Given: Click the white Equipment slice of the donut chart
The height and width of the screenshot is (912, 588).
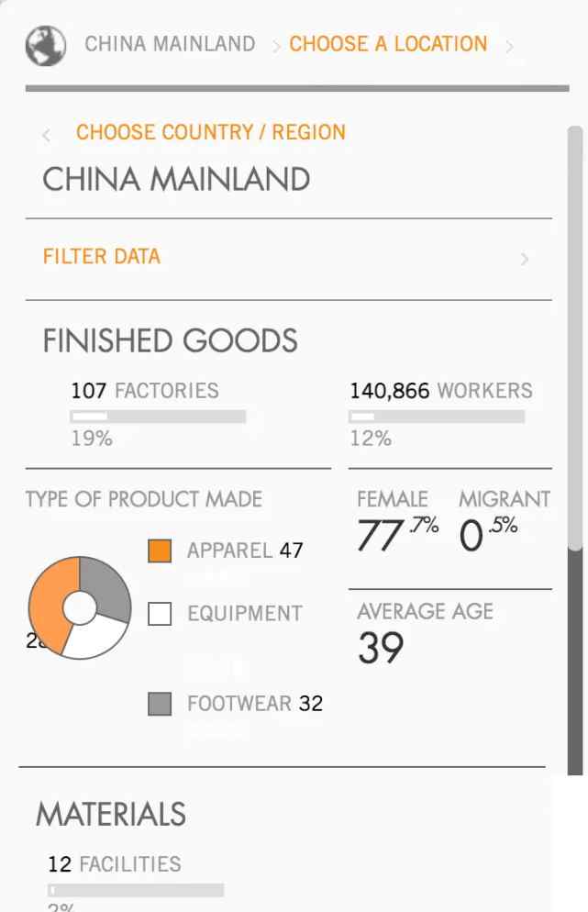Looking at the screenshot, I should (93, 639).
